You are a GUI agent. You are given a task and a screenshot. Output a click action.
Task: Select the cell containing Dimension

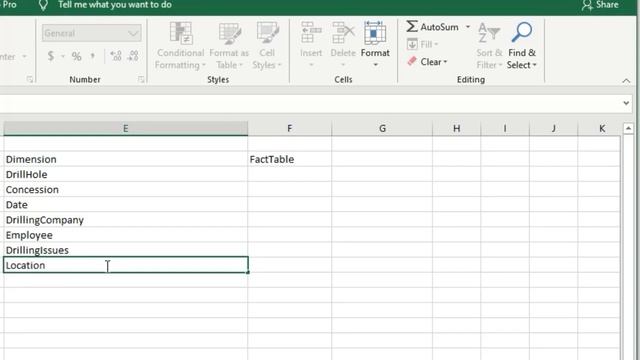point(125,159)
